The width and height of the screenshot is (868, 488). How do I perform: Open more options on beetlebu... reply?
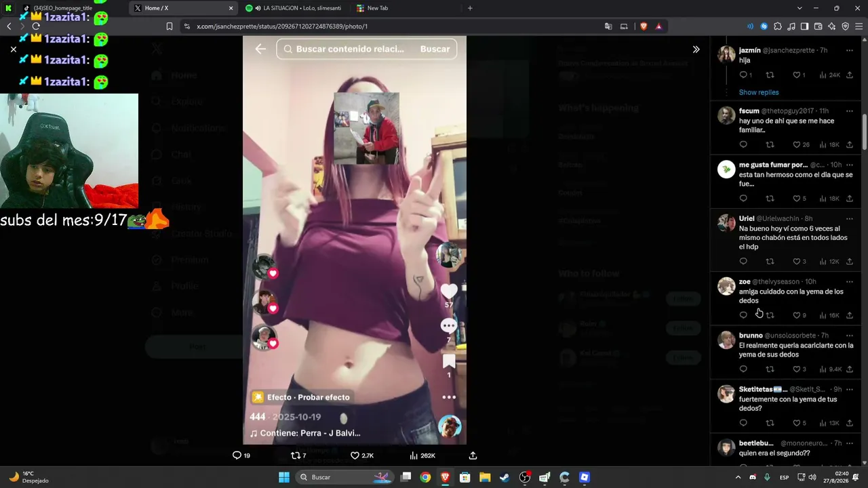(850, 443)
